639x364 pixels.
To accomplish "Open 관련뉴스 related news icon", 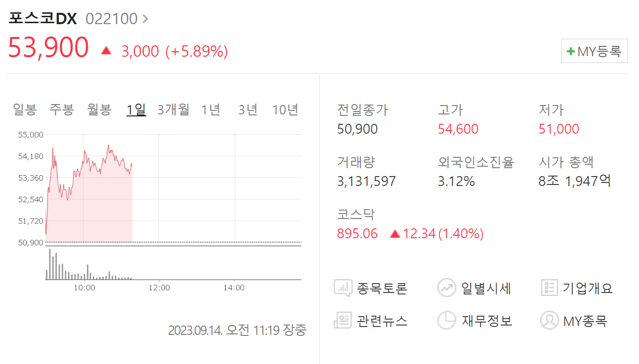I will [343, 321].
